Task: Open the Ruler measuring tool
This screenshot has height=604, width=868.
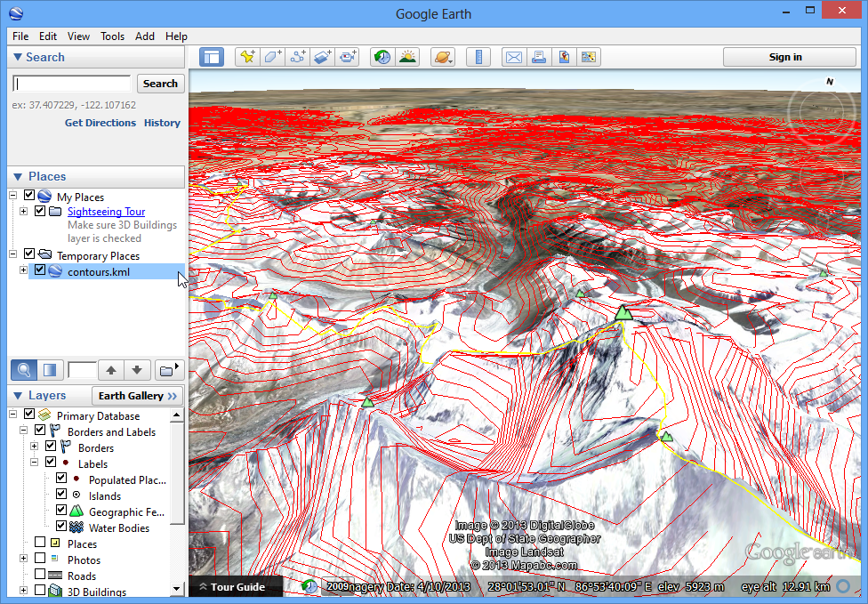Action: tap(478, 57)
